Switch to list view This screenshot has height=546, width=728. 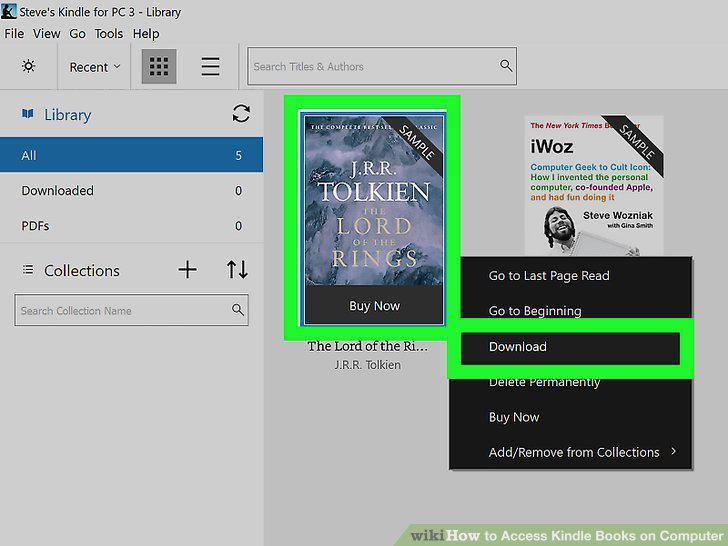(210, 66)
